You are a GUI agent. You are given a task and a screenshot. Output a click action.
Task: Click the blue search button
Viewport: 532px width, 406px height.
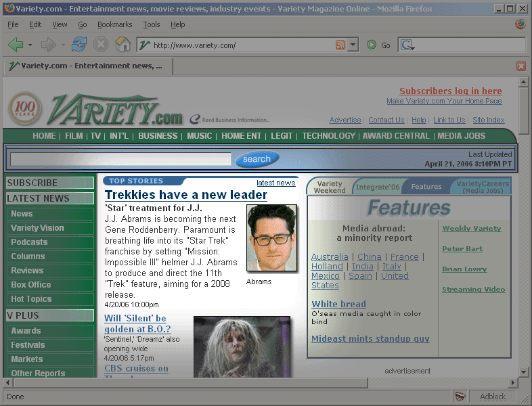click(x=257, y=160)
